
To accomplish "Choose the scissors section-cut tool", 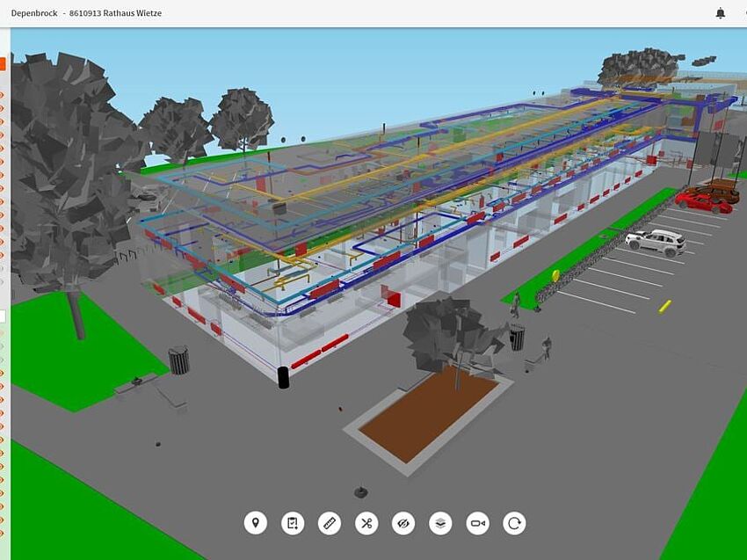I will click(x=366, y=523).
